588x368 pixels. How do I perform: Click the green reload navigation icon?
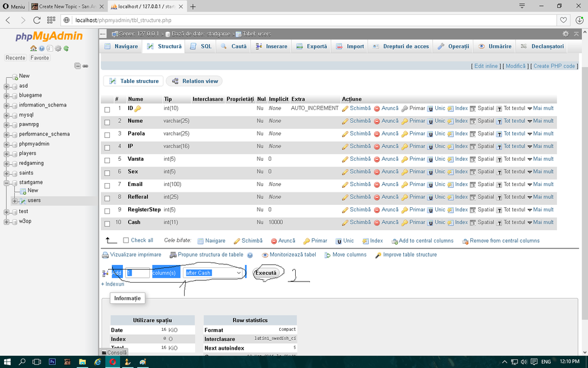click(66, 48)
